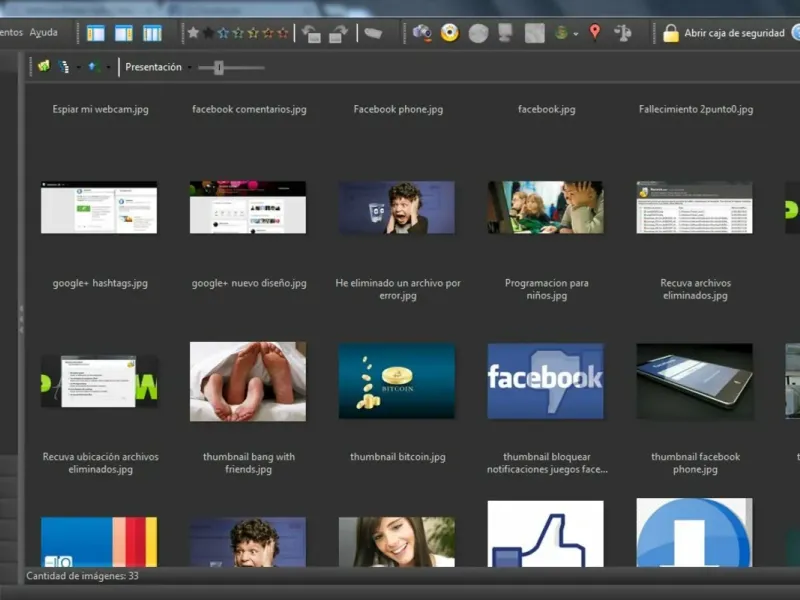Select the Programacion para niños.jpg thumbnail
This screenshot has width=800, height=600.
pyautogui.click(x=545, y=207)
